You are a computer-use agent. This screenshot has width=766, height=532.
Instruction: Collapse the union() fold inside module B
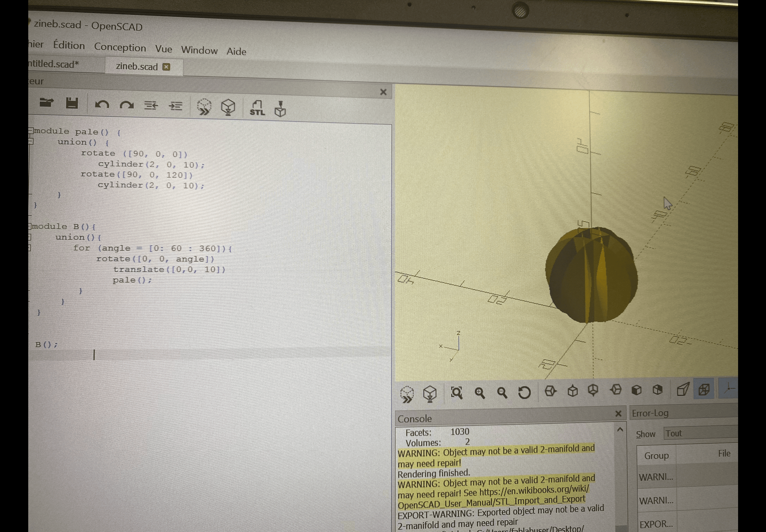pos(30,237)
